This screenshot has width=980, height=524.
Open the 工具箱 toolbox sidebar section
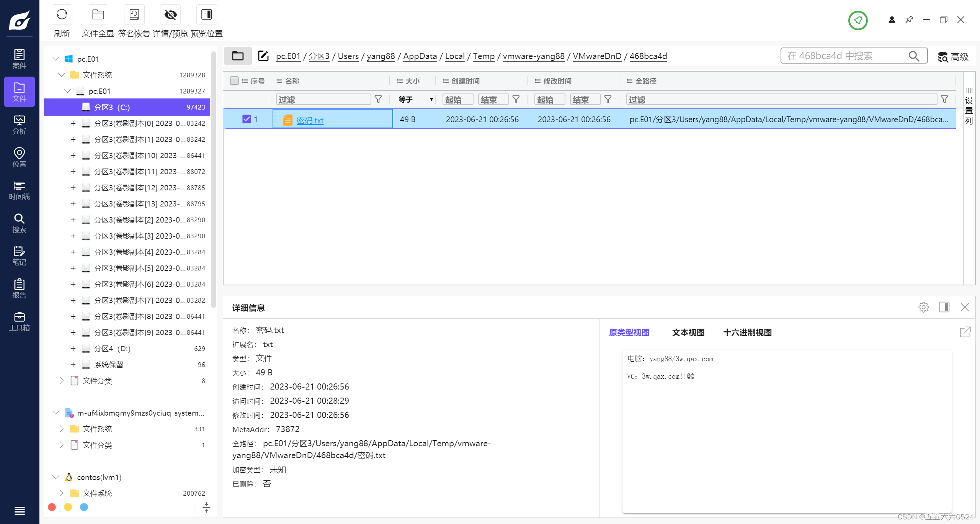pos(20,321)
